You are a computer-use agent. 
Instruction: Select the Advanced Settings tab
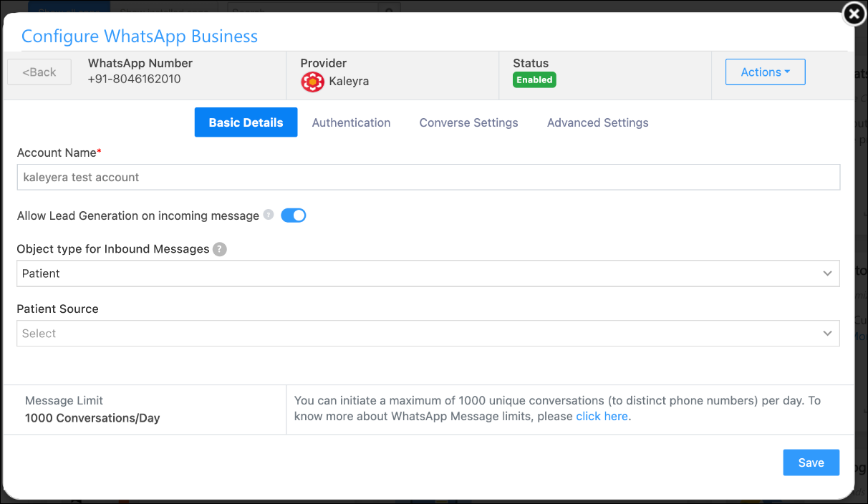click(597, 122)
